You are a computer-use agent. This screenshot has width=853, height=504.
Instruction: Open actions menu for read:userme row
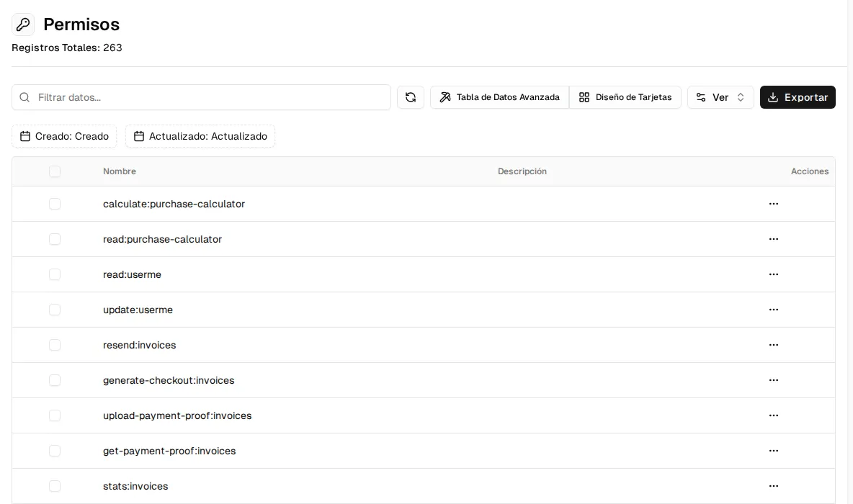click(774, 274)
